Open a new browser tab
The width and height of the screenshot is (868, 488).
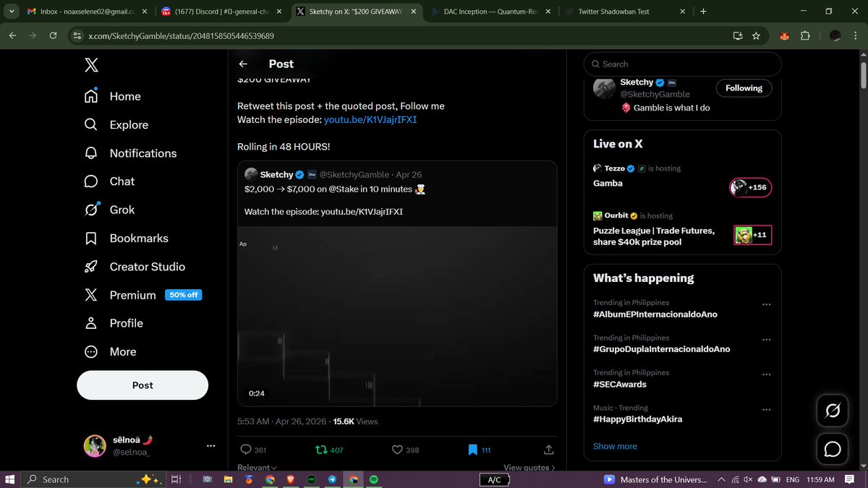[703, 12]
